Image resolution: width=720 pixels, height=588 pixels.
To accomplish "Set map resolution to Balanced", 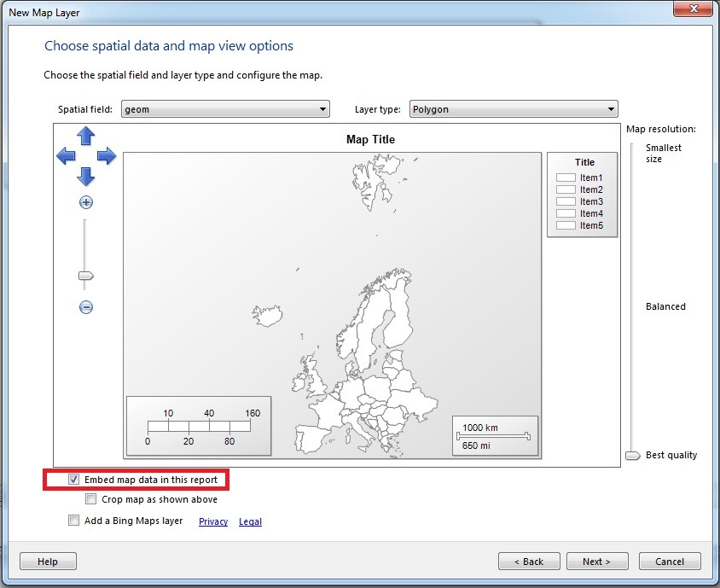I will pos(665,306).
